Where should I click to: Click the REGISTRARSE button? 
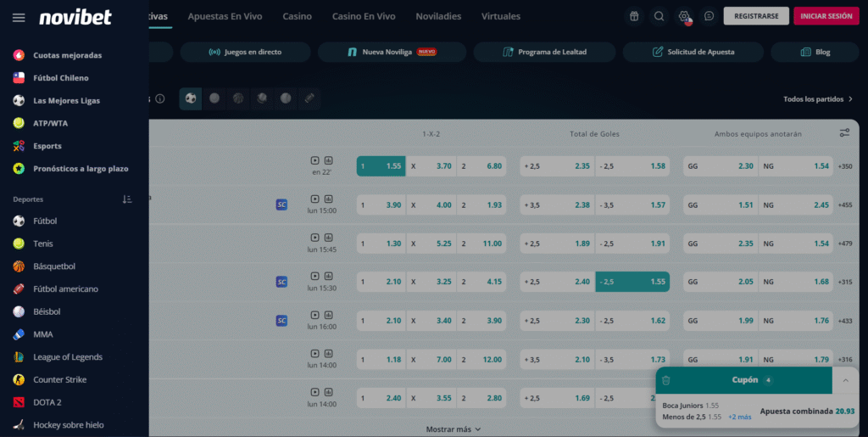click(756, 16)
